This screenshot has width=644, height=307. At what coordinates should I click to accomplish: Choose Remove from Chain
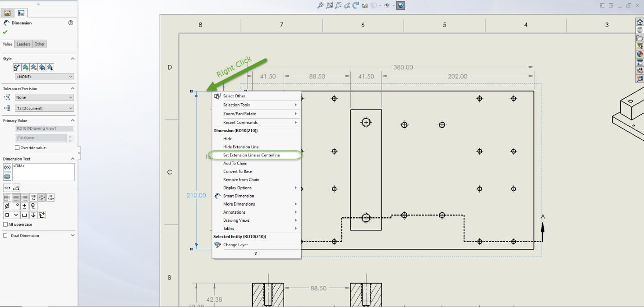(256, 179)
